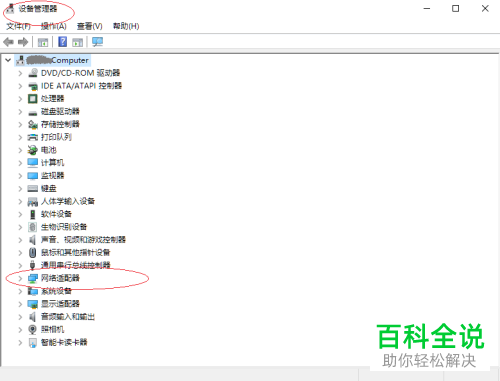Select the 软件设备 text label

[x=56, y=214]
